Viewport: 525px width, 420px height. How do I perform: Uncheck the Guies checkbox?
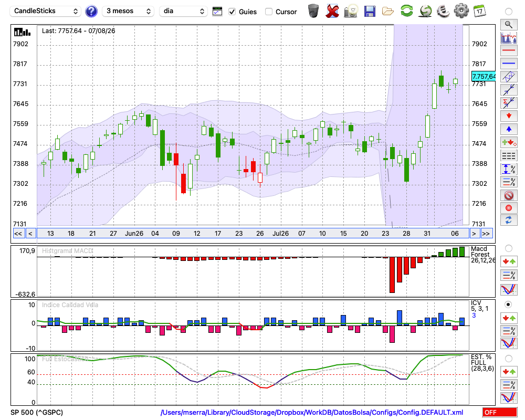click(232, 12)
